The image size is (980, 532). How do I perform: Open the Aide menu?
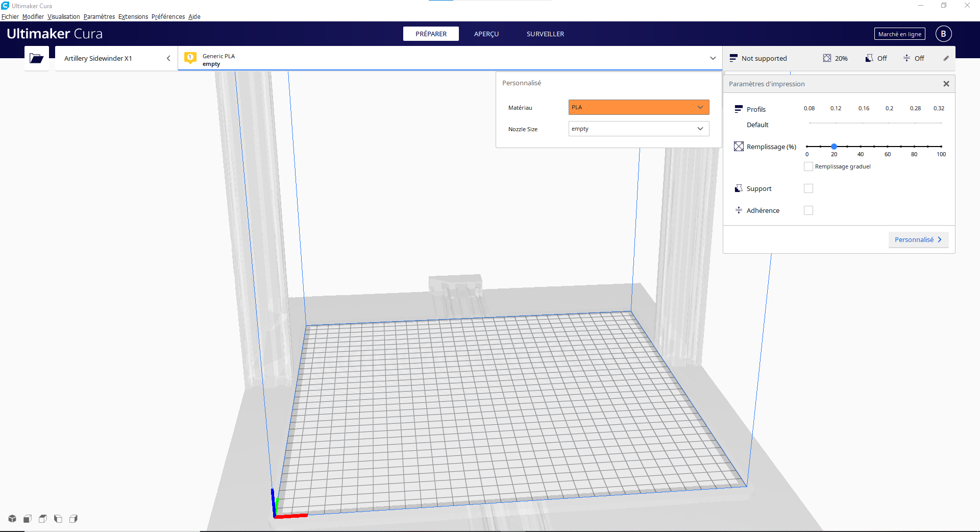(194, 17)
